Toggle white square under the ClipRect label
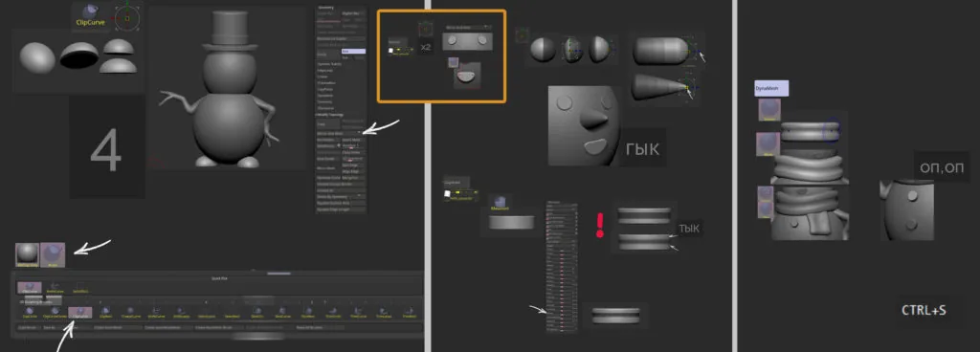Viewport: 980px width, 352px height. (x=447, y=194)
